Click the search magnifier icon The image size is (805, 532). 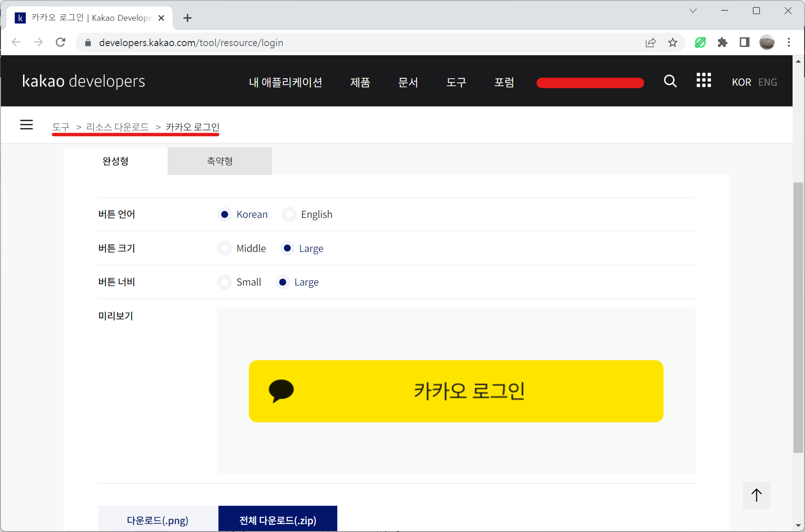point(670,82)
